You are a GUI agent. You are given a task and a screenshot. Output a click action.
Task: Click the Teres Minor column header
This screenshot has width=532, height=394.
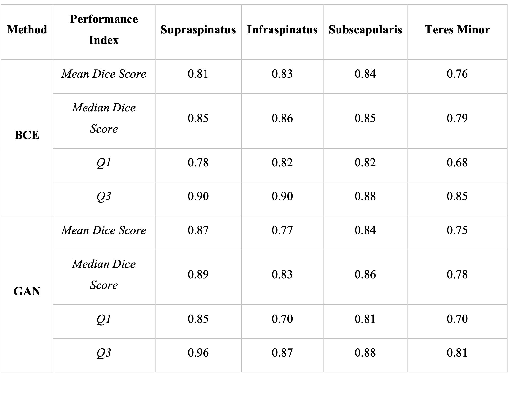(457, 30)
